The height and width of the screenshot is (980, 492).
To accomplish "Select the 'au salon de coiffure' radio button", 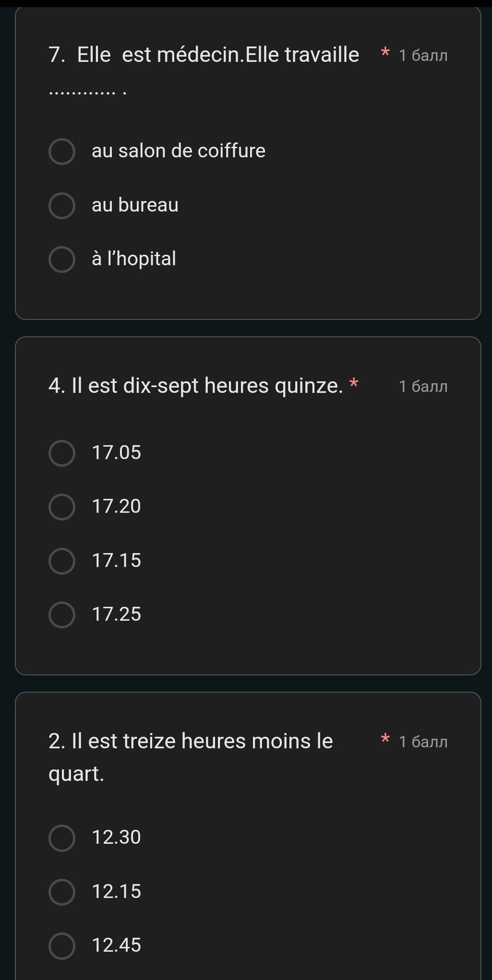I will 62,152.
